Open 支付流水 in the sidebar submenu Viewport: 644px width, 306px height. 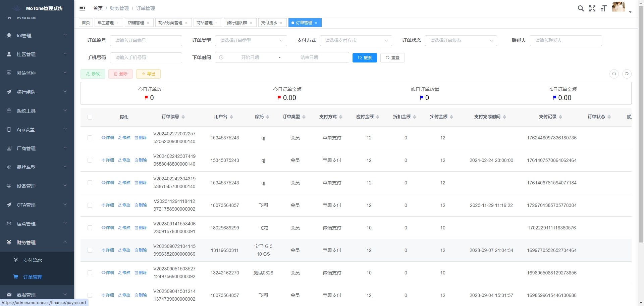click(x=37, y=260)
